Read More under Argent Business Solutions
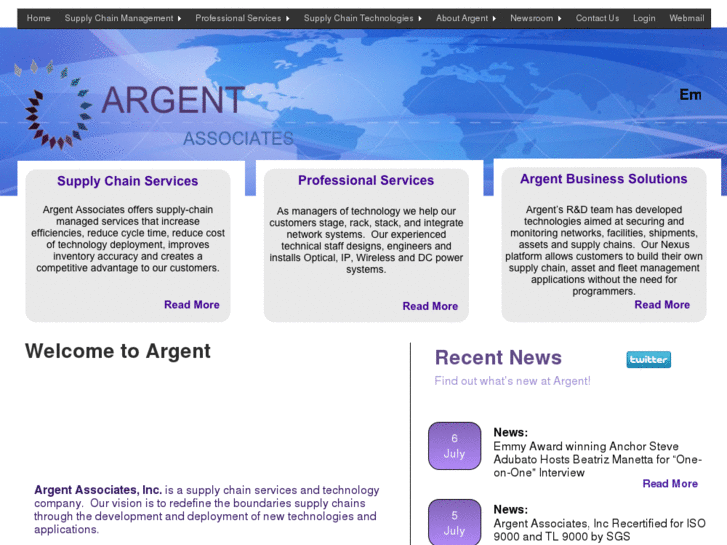 (x=662, y=305)
